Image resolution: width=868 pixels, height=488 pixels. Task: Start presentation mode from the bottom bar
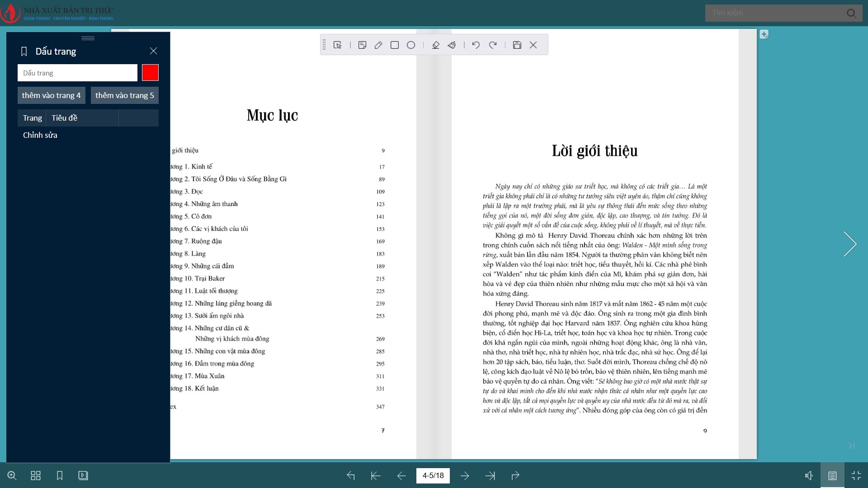[83, 475]
